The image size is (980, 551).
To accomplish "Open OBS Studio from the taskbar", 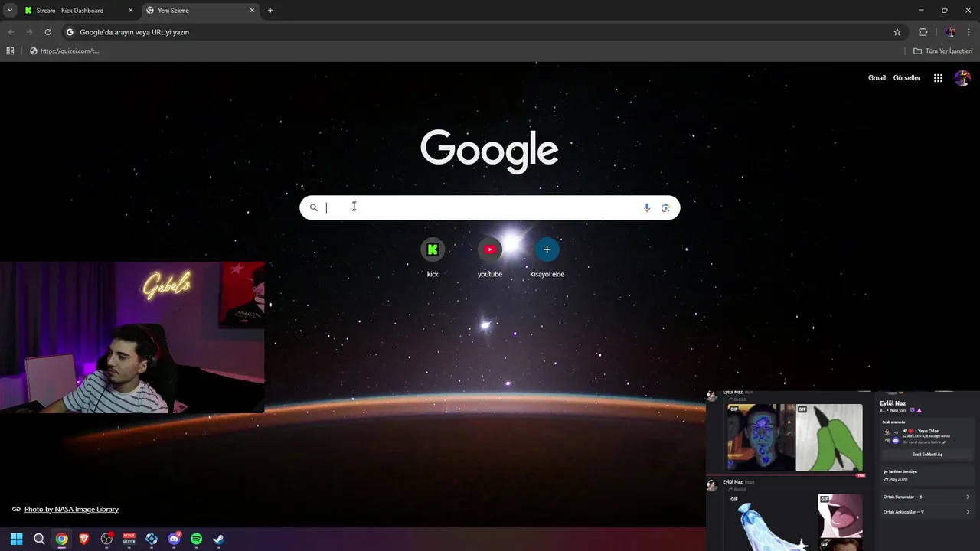I will [x=106, y=539].
